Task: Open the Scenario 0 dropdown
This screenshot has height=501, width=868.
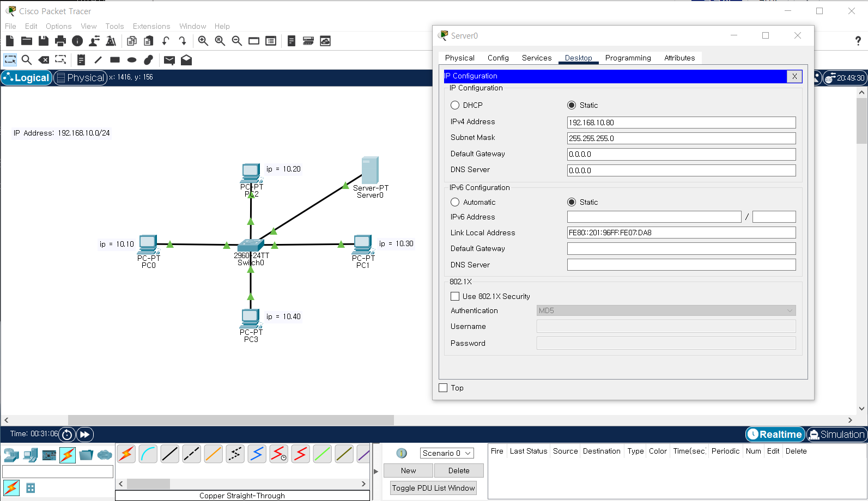Action: pos(447,453)
